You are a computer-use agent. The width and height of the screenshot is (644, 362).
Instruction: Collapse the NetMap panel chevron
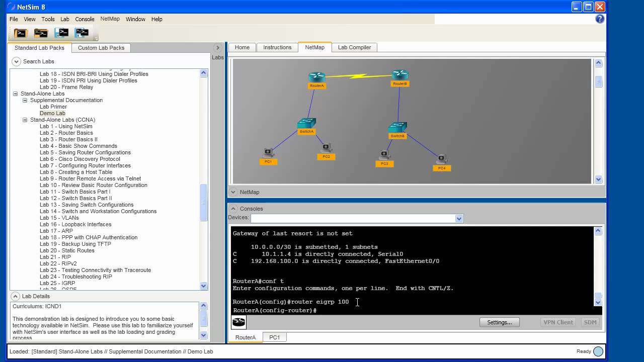(233, 192)
